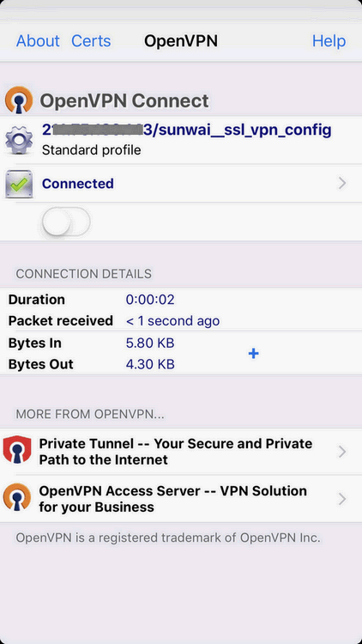362x644 pixels.
Task: Open the Certs section
Action: click(91, 41)
